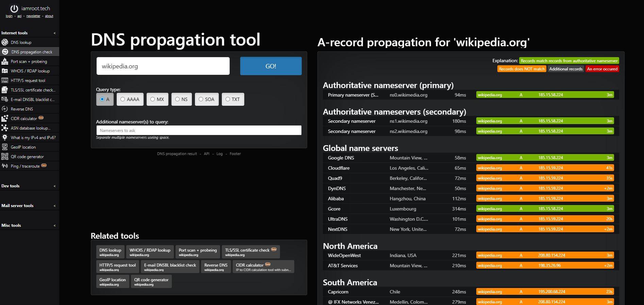Focus the wikipedia.org domain input field
The width and height of the screenshot is (644, 305).
coord(163,66)
